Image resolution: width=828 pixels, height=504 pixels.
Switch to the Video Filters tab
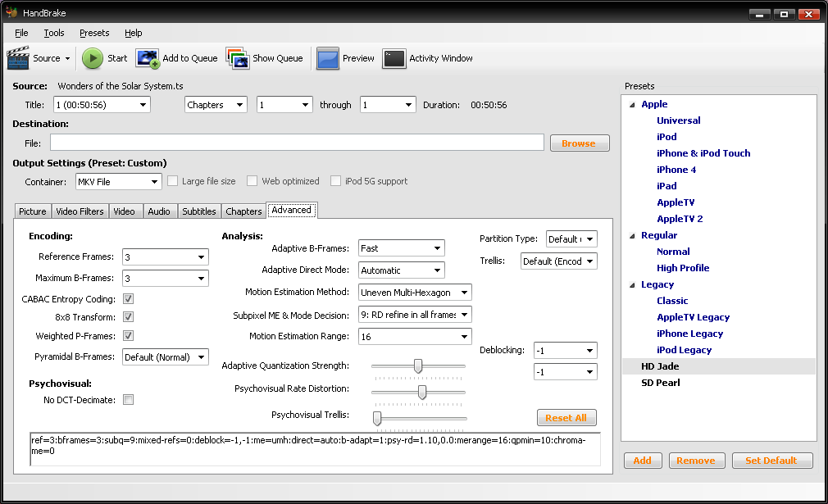tap(80, 211)
